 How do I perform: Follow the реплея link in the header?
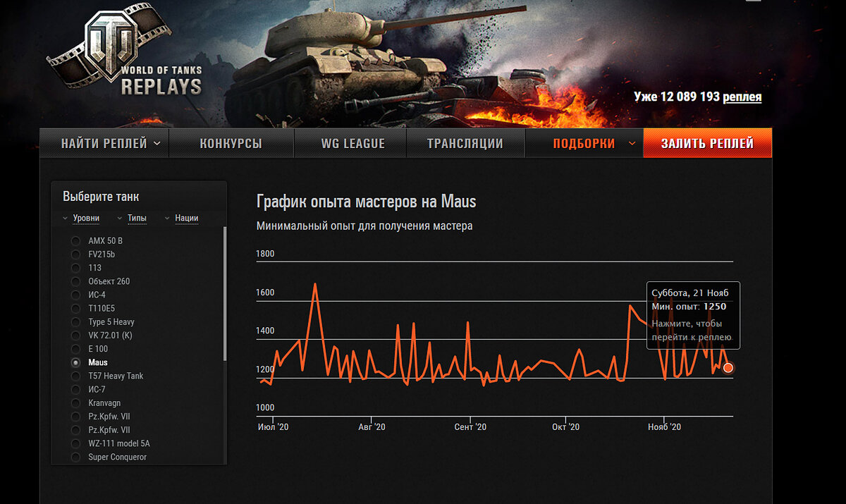pyautogui.click(x=742, y=97)
